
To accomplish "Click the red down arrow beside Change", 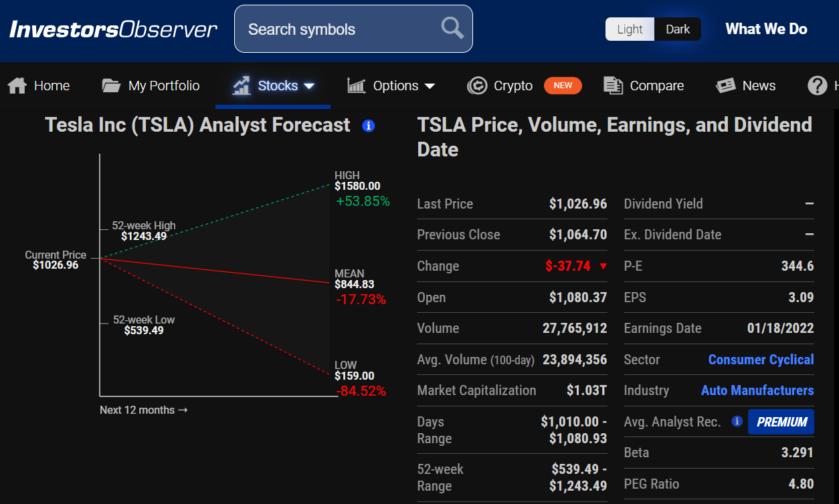I will coord(603,266).
